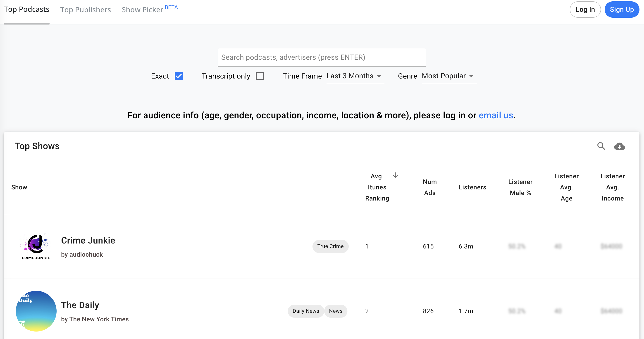Download Top Shows data via cloud icon
This screenshot has height=339, width=644.
coord(619,146)
